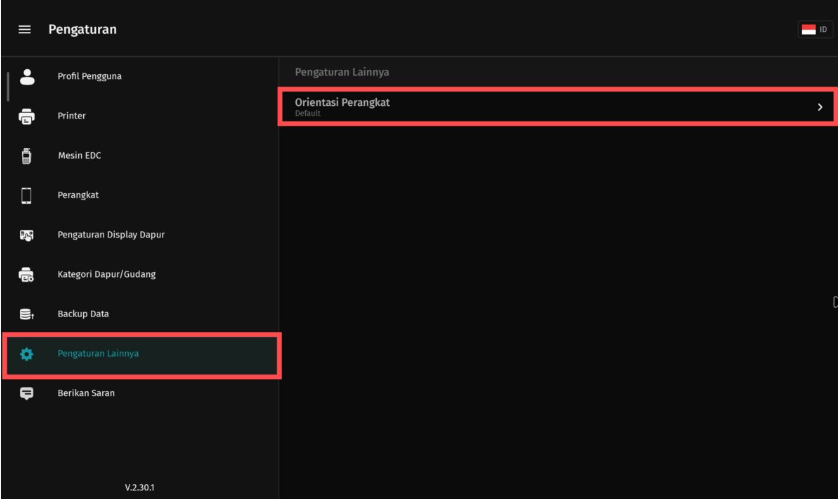838x499 pixels.
Task: Open Pengaturan Display Dapur label
Action: (111, 235)
